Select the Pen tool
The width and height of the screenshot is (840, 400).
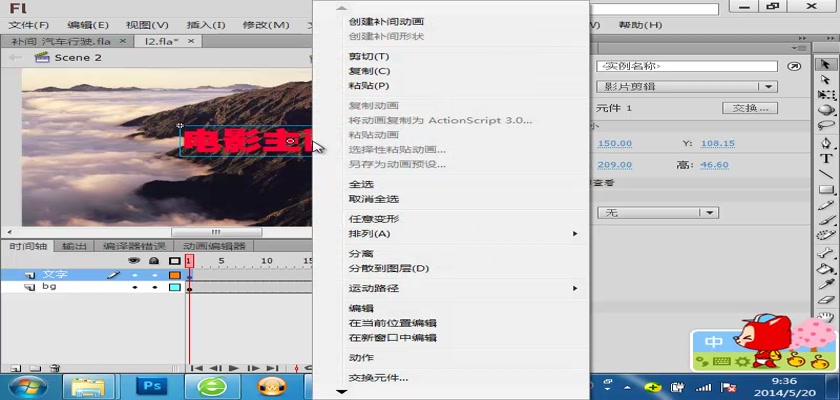(x=826, y=144)
